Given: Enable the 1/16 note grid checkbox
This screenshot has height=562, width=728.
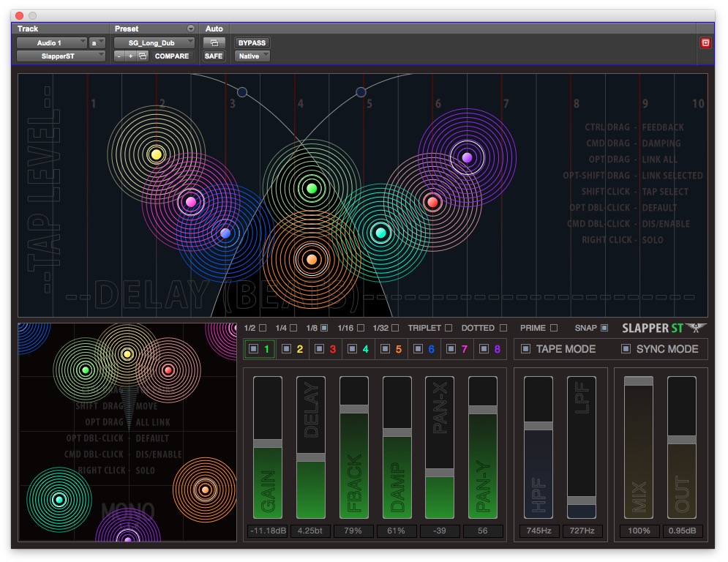Looking at the screenshot, I should coord(361,328).
